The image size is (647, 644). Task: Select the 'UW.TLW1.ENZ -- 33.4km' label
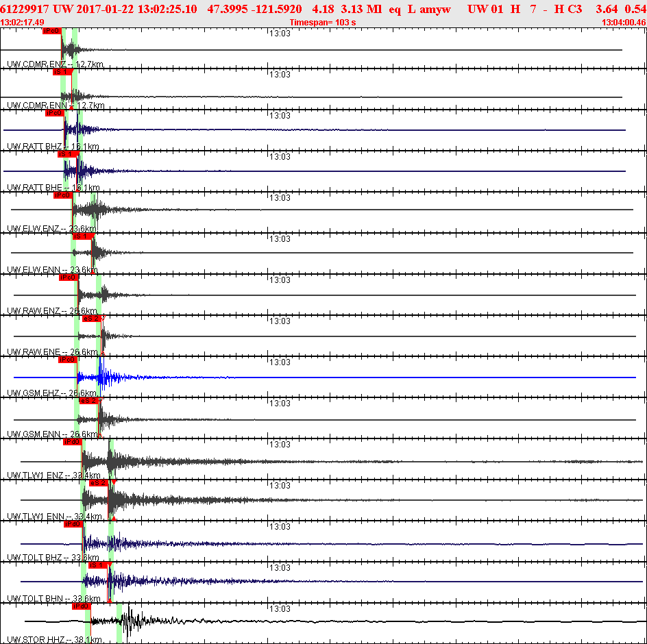point(54,475)
